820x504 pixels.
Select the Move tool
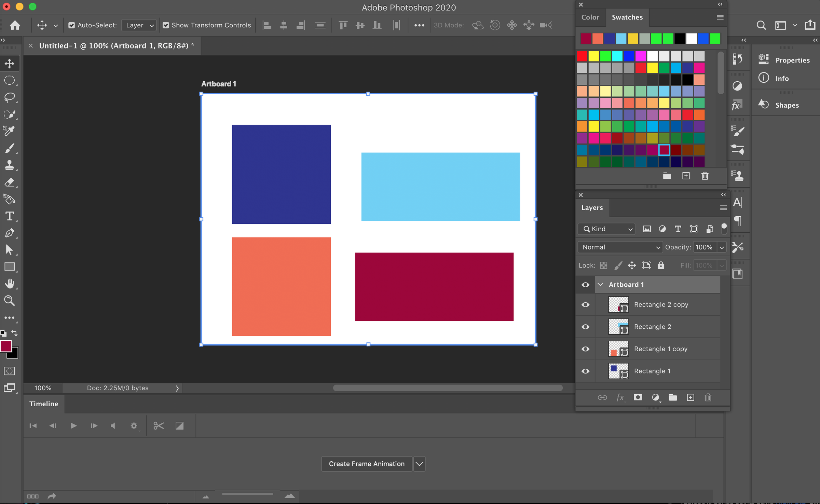coord(10,63)
